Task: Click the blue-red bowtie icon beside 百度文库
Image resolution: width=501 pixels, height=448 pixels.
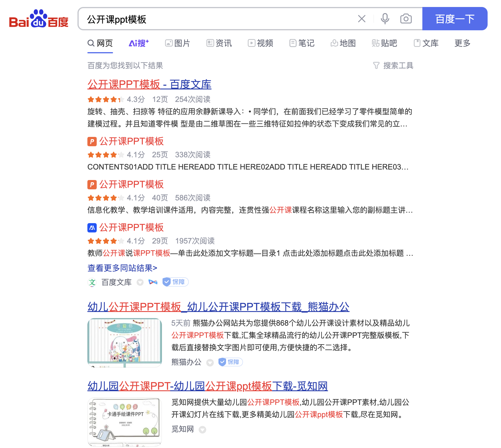Action: [x=153, y=282]
